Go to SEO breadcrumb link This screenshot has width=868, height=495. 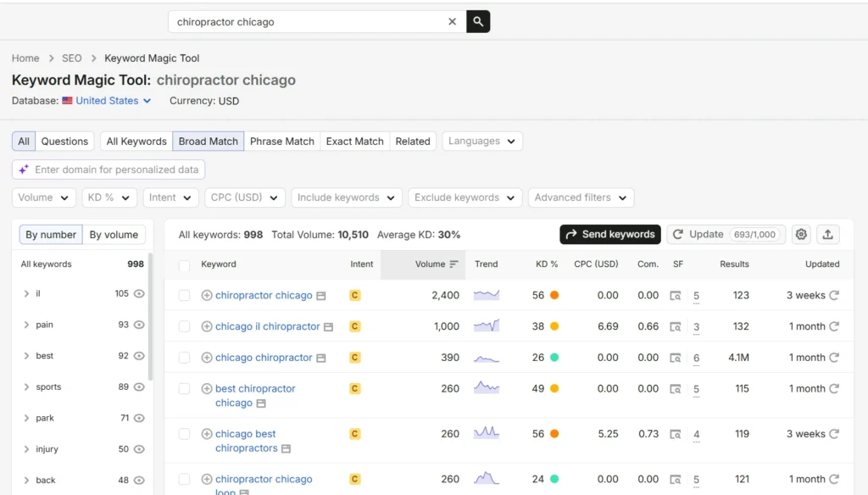(x=71, y=58)
